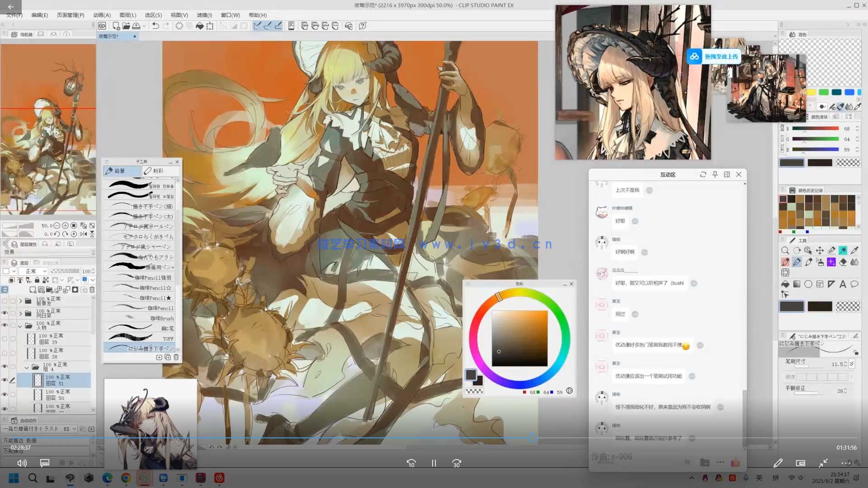868x488 pixels.
Task: Select the Auto select magic wand tool
Action: point(843,250)
